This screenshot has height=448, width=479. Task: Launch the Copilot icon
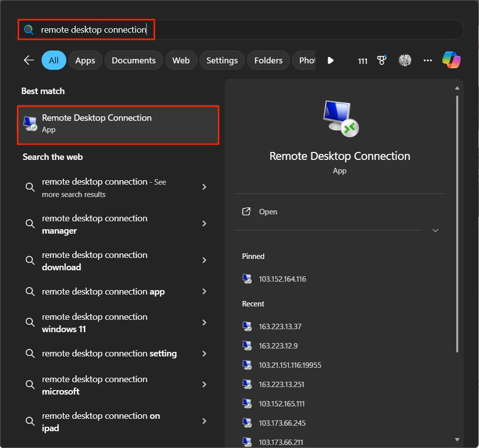(451, 60)
